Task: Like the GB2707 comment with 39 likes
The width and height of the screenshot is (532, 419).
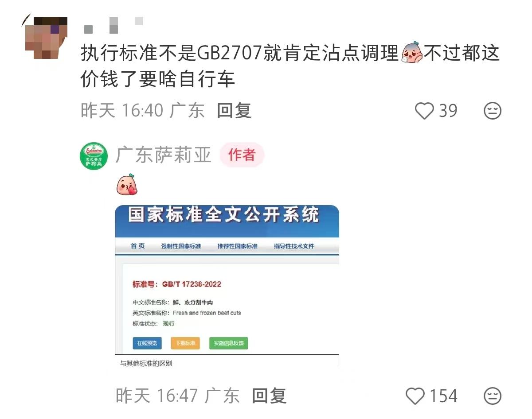Action: coord(424,111)
